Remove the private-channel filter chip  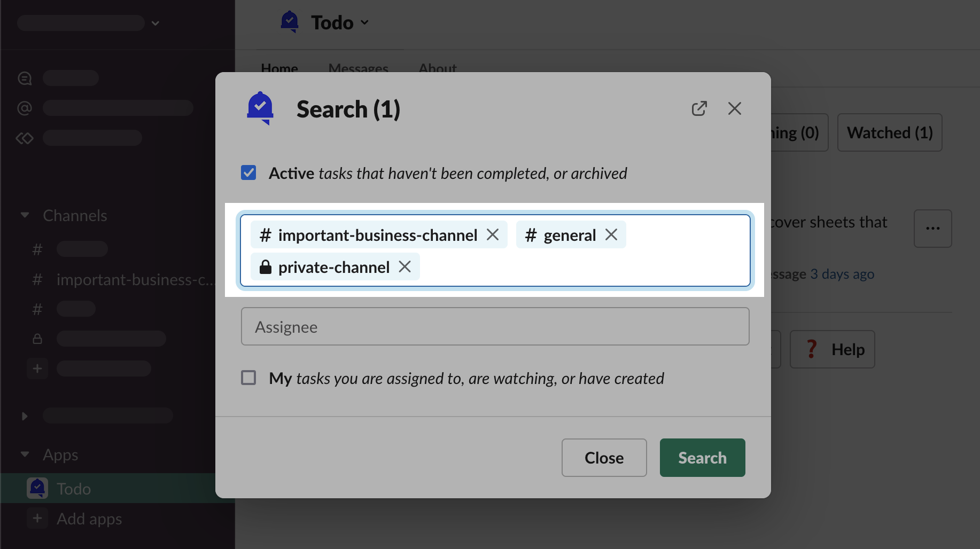tap(405, 266)
